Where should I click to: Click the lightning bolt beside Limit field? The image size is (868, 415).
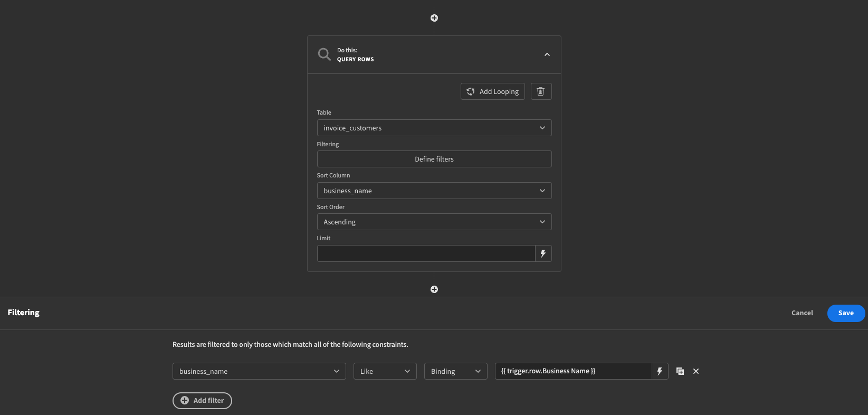(543, 253)
